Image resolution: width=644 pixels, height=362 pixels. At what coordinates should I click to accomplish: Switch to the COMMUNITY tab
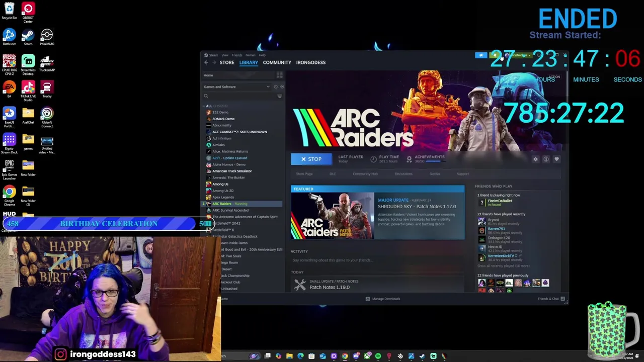277,62
